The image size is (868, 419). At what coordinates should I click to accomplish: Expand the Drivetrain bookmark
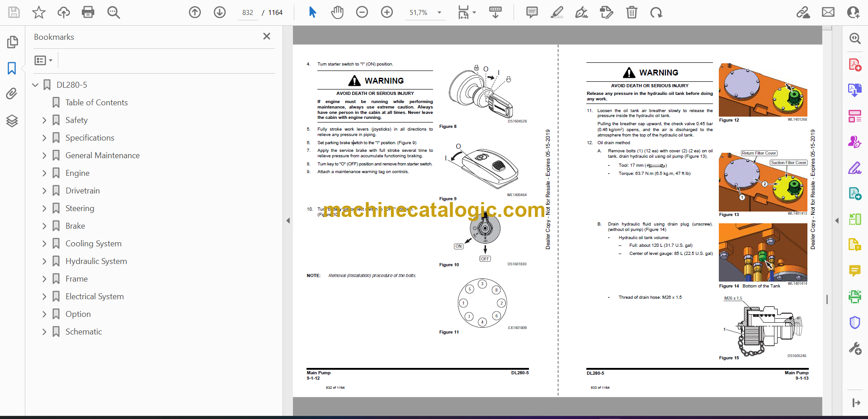44,191
